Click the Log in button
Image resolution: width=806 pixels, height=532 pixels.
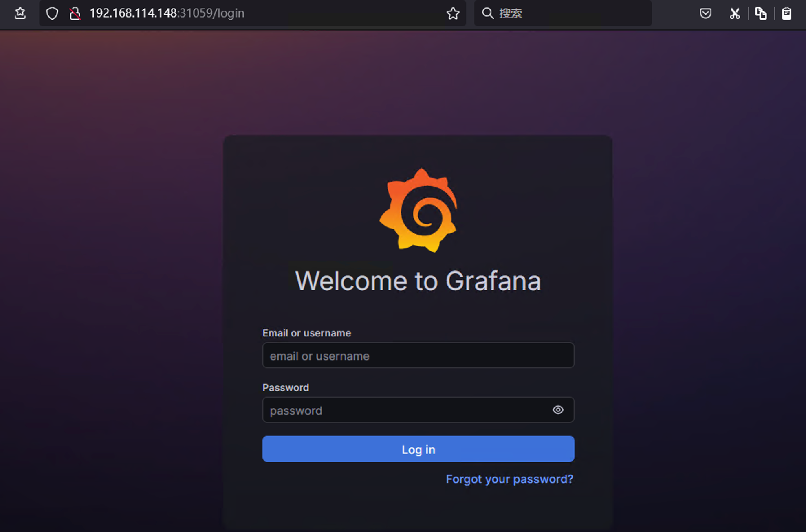pyautogui.click(x=418, y=449)
